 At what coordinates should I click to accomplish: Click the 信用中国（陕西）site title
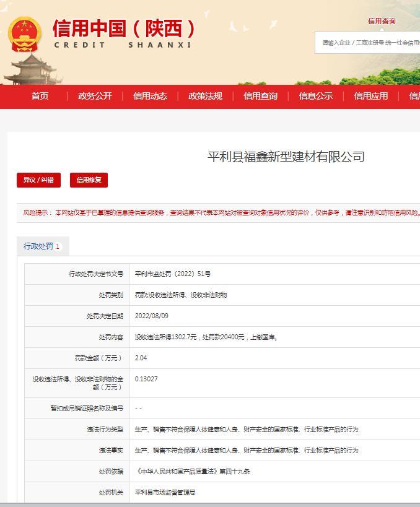(x=124, y=28)
